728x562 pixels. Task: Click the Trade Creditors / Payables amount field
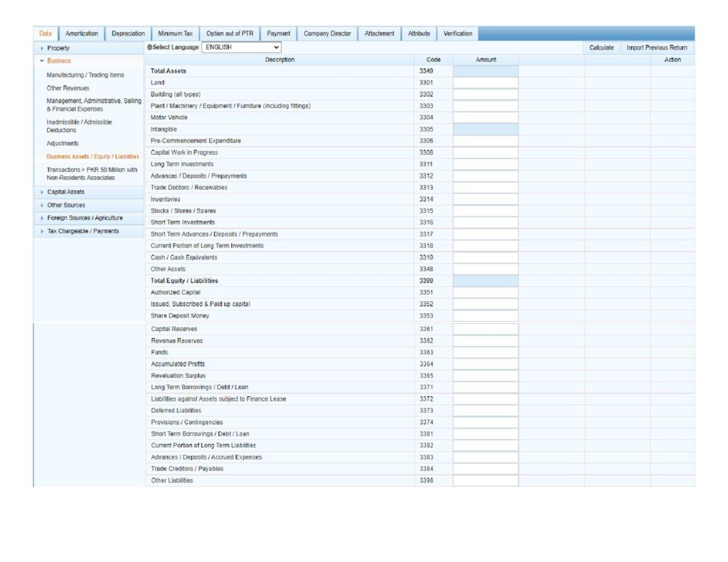486,469
